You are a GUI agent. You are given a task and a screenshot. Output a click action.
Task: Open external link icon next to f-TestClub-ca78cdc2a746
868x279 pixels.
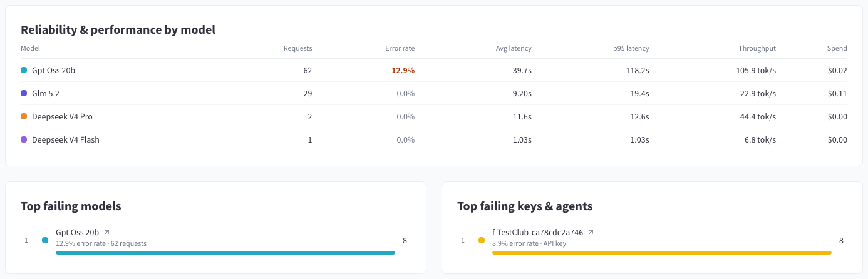pos(591,232)
